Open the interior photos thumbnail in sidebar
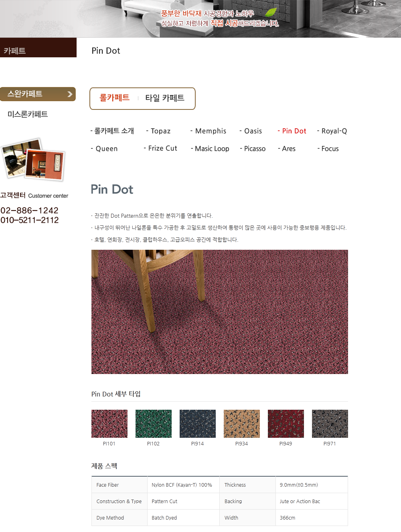This screenshot has width=401, height=532. tap(33, 160)
